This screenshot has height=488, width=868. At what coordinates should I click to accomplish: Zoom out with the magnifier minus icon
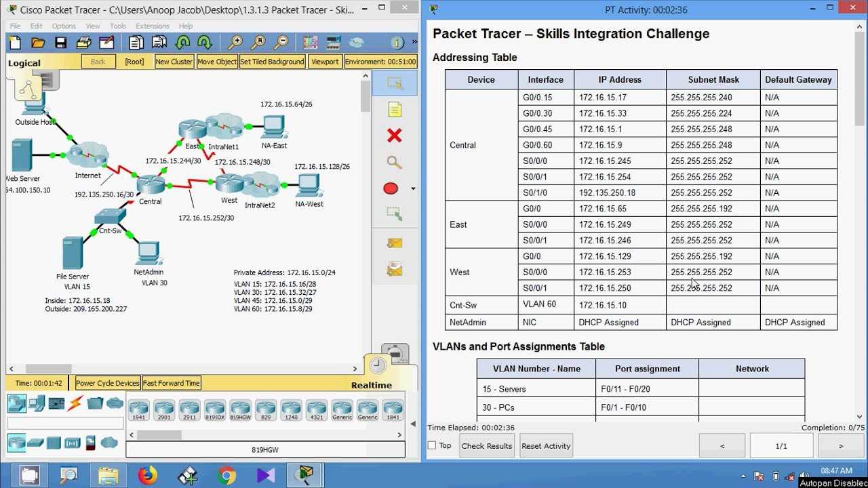pos(281,43)
